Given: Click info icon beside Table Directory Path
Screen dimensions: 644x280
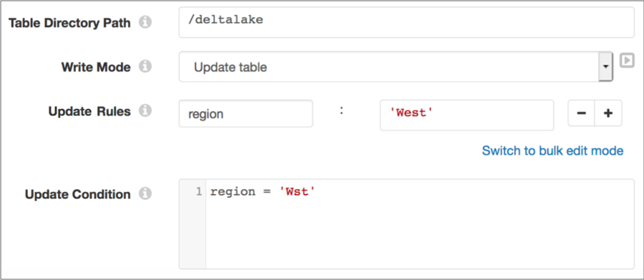Looking at the screenshot, I should (x=145, y=23).
